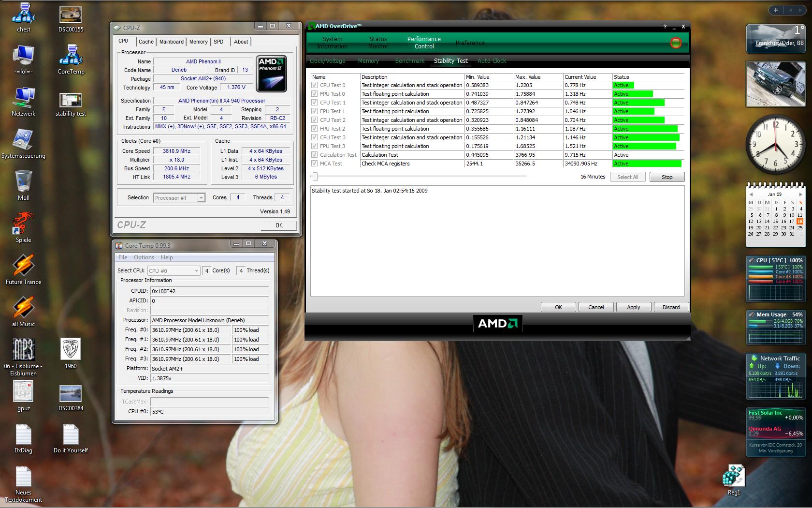812x508 pixels.
Task: Expand the Processor #1 selection dropdown in CPU-Z
Action: (x=201, y=198)
